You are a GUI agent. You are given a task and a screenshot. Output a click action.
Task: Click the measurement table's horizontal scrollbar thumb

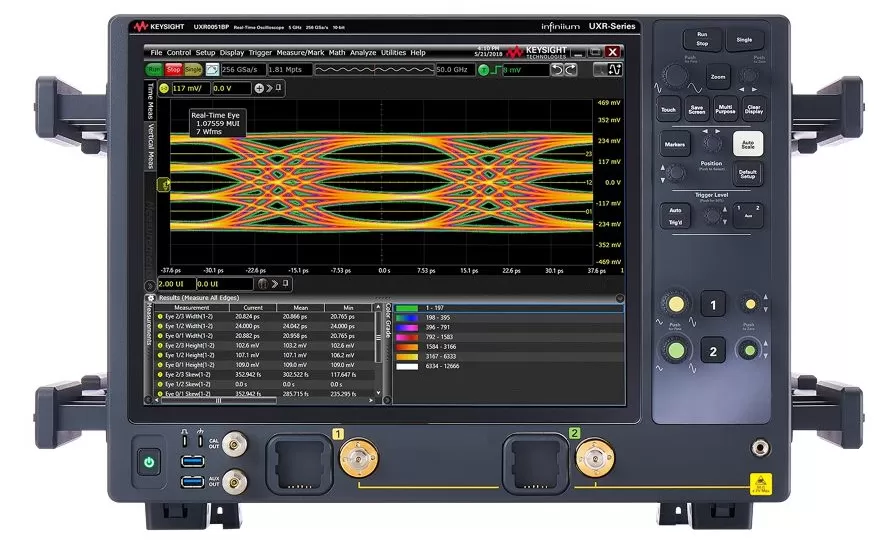218,401
